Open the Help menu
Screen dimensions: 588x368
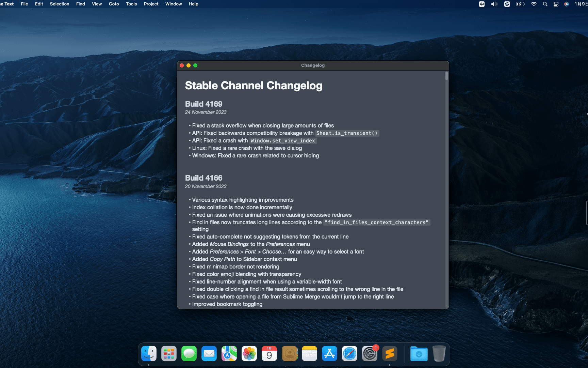[x=194, y=4]
